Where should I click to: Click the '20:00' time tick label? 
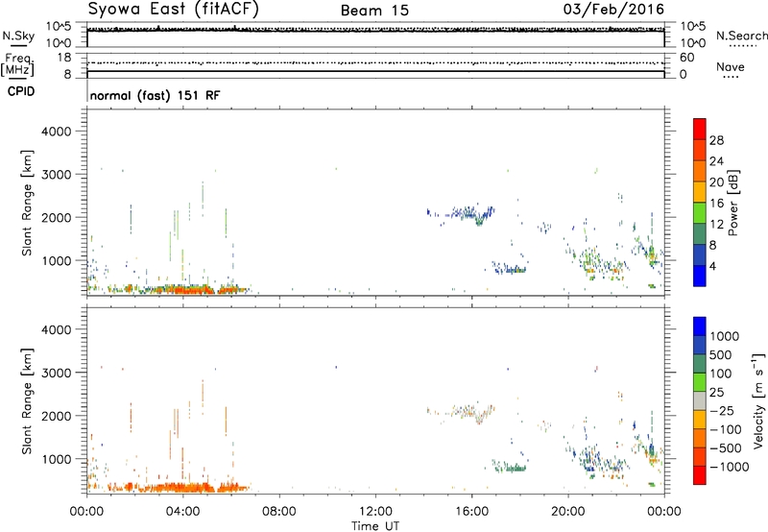click(x=567, y=512)
